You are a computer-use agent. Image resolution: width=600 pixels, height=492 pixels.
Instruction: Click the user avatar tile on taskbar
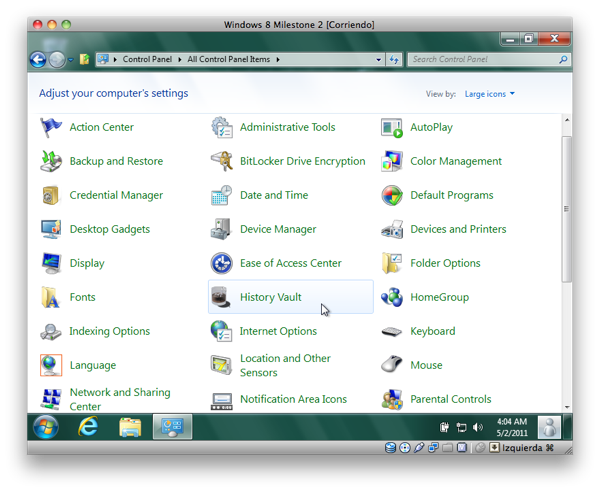[549, 427]
